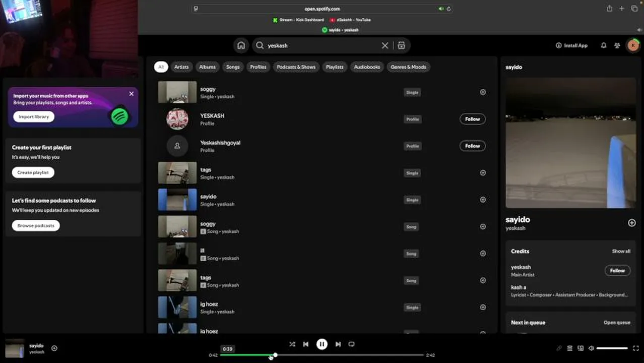Switch to the YouTube browser tab
The width and height of the screenshot is (644, 363).
point(350,20)
